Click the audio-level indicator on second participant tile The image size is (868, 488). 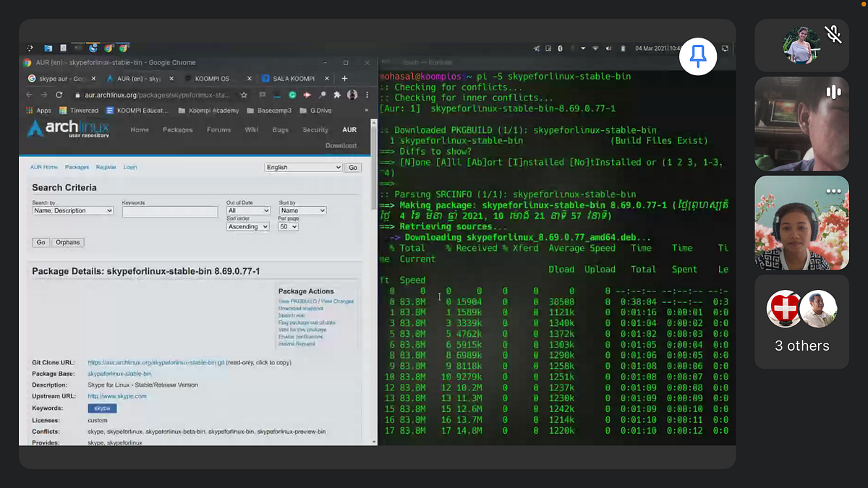coord(833,92)
